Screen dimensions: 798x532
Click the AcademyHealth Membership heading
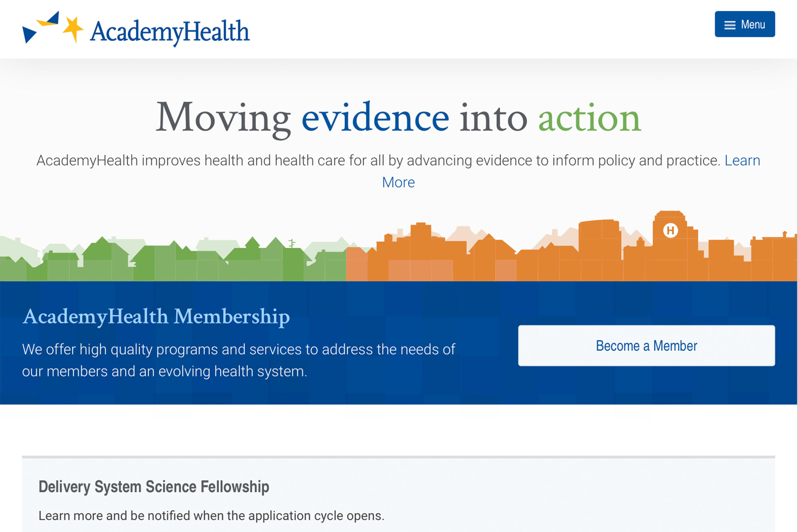(x=156, y=317)
